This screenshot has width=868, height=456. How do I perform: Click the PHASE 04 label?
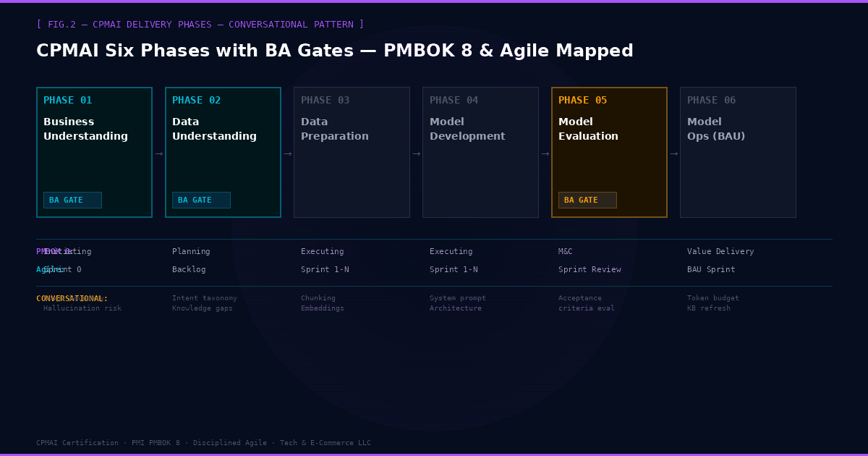click(454, 101)
